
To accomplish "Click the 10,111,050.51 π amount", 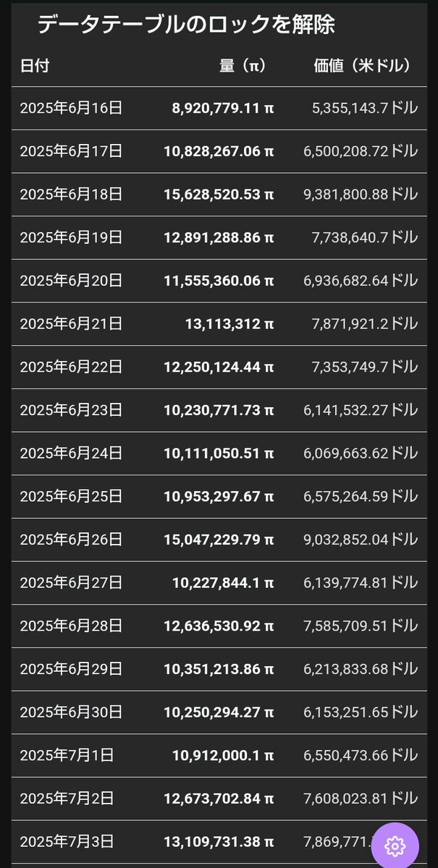I will click(219, 454).
